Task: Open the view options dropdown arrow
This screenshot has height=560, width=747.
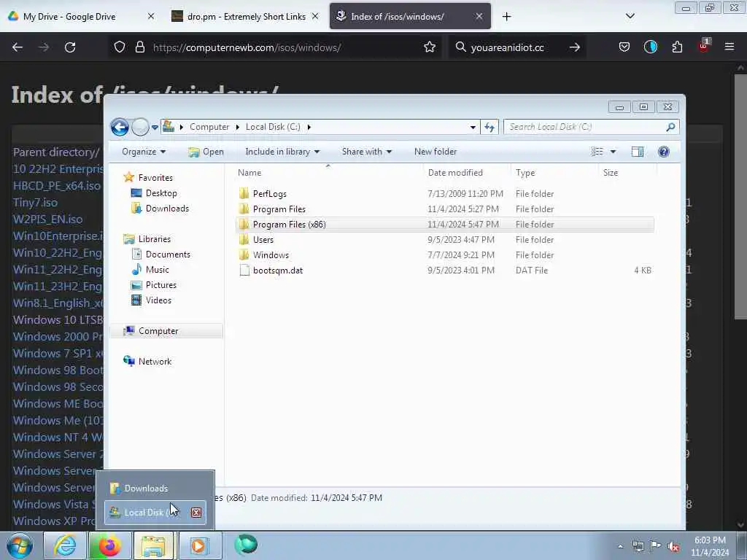Action: point(613,152)
